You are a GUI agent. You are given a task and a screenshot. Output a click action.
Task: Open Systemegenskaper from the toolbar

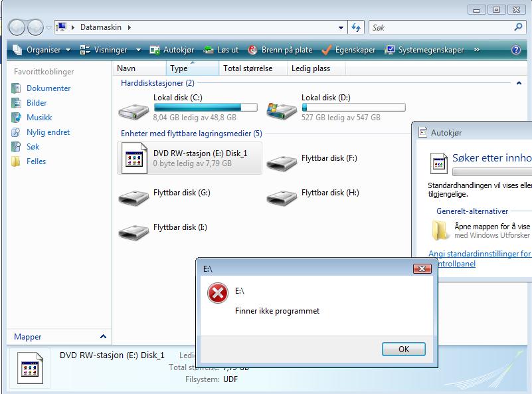click(x=424, y=50)
